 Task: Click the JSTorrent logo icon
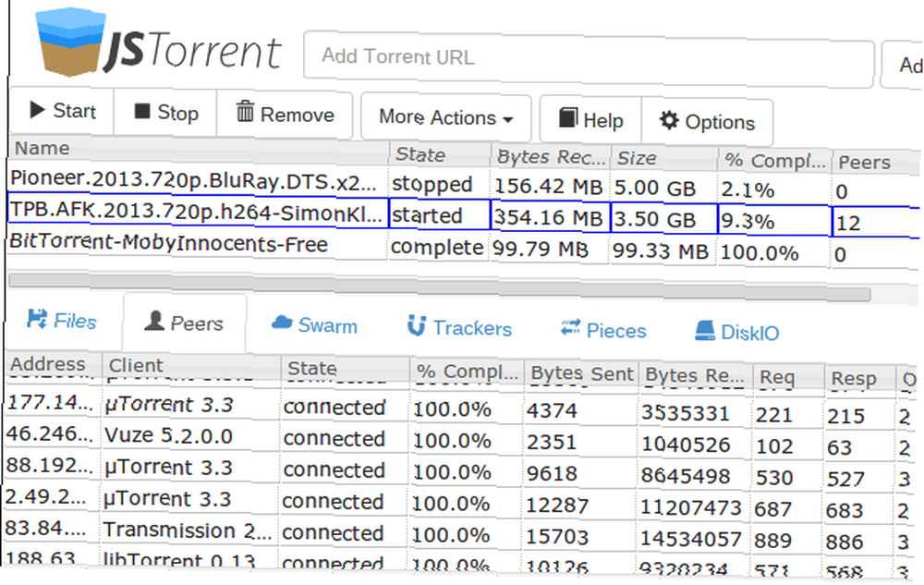pos(69,42)
